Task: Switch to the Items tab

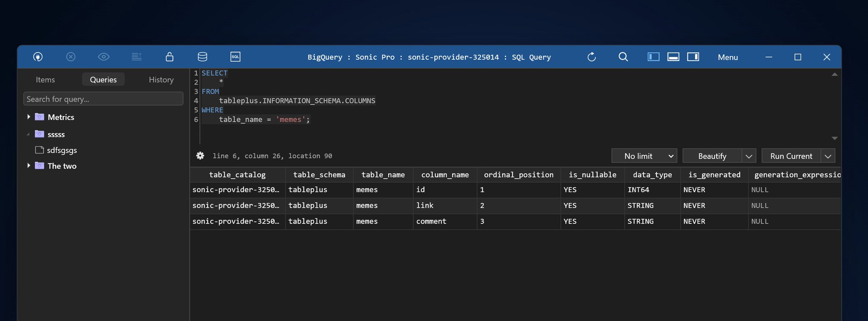Action: pos(45,80)
